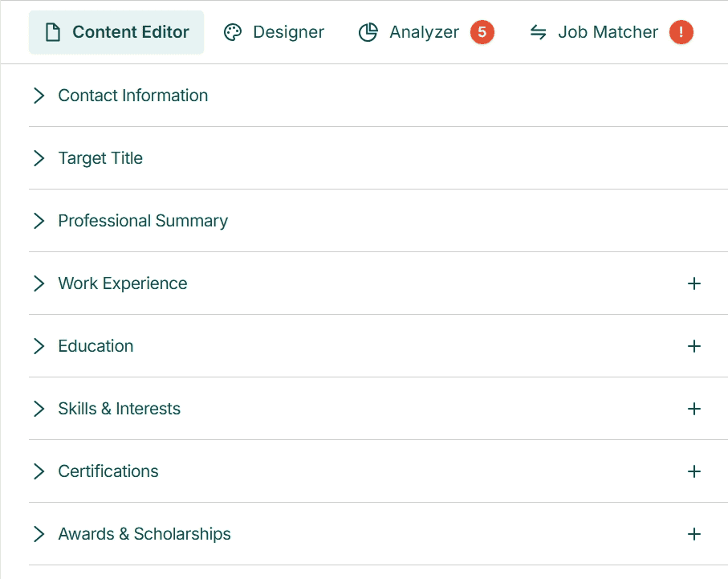Expand the Education section

coord(39,346)
